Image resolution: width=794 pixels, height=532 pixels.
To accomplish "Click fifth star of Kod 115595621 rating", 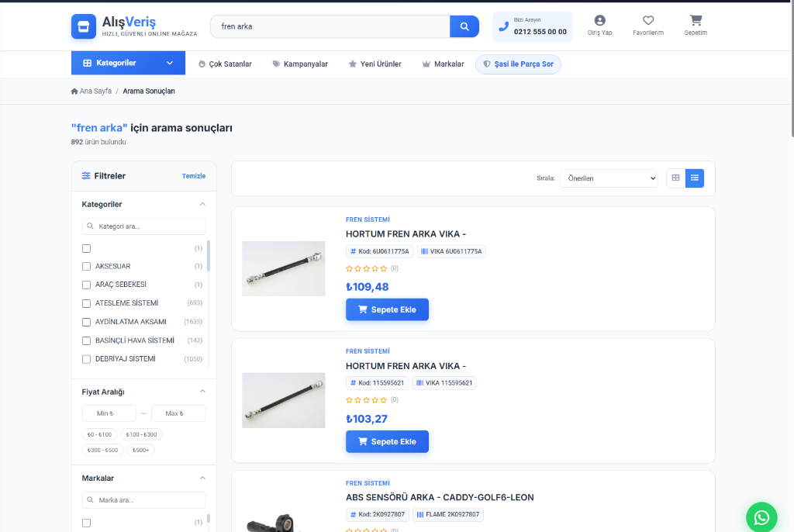I will [383, 399].
